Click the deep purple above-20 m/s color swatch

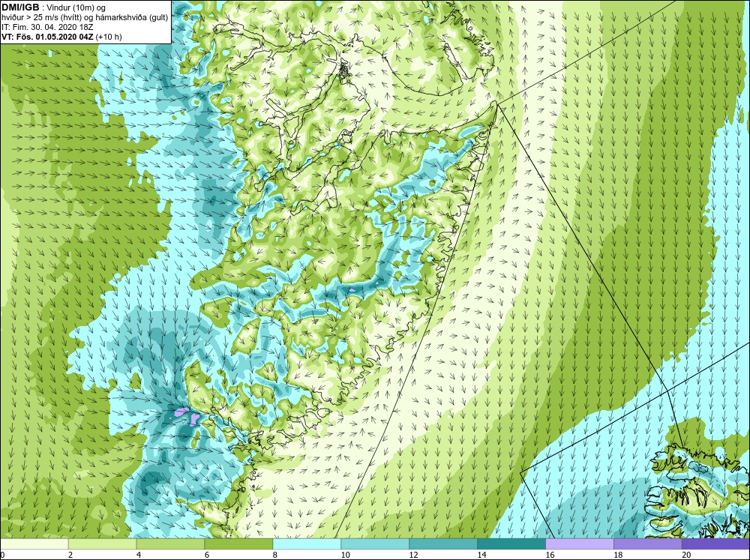coord(715,544)
